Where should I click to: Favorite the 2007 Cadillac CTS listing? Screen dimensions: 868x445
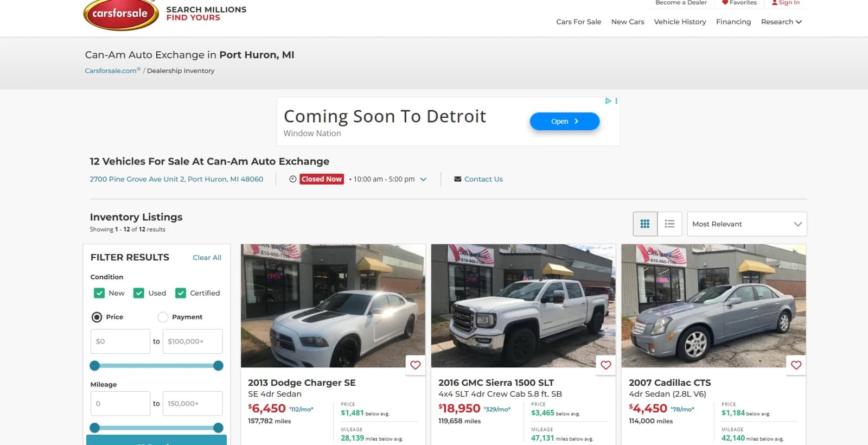796,365
